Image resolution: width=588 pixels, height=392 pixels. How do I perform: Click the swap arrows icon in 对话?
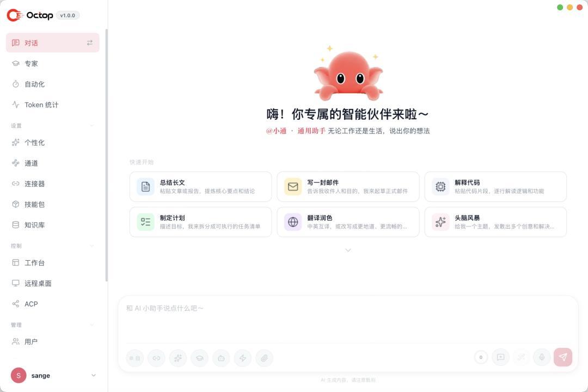pyautogui.click(x=90, y=43)
